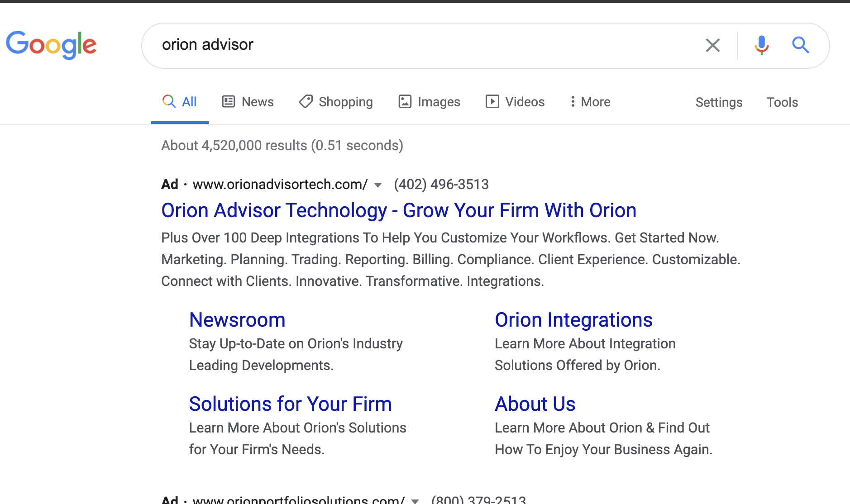
Task: Open the Settings menu
Action: tap(718, 102)
